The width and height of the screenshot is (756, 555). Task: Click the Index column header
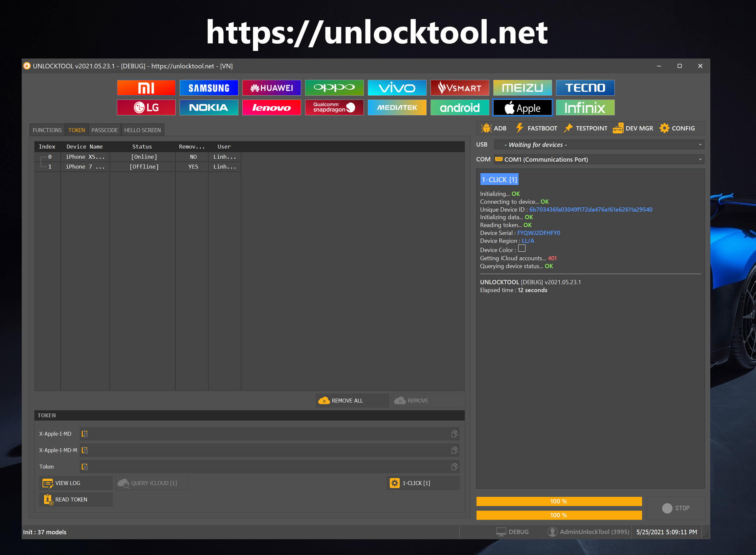pyautogui.click(x=47, y=147)
